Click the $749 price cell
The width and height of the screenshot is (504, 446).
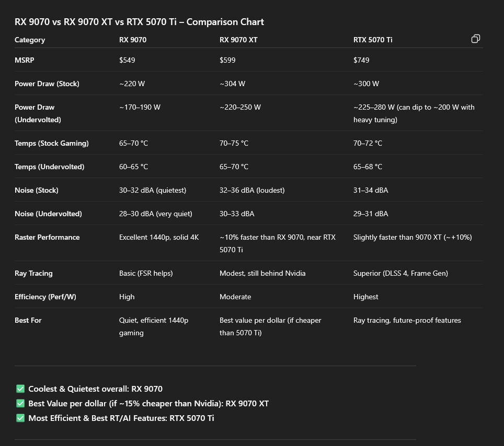(x=361, y=60)
